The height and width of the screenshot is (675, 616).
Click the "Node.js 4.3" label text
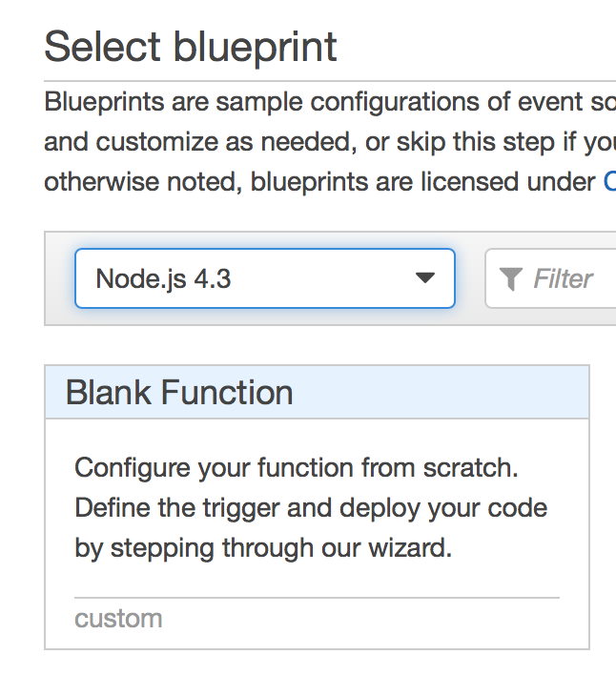point(163,278)
